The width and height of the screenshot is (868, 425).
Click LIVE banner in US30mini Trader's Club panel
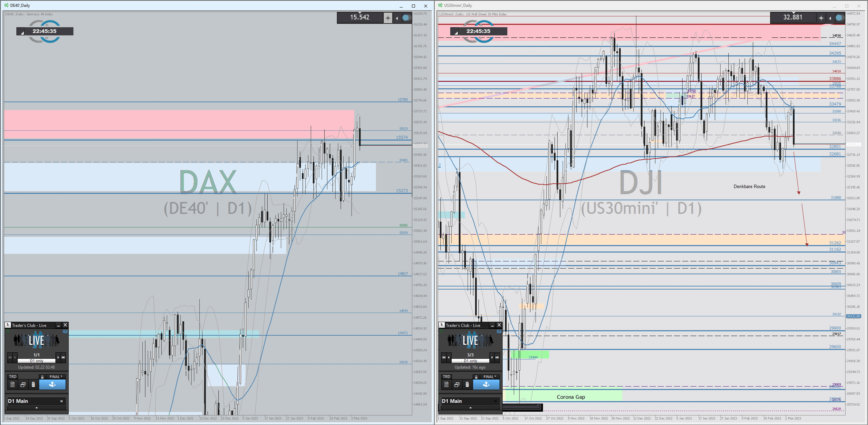pos(470,340)
